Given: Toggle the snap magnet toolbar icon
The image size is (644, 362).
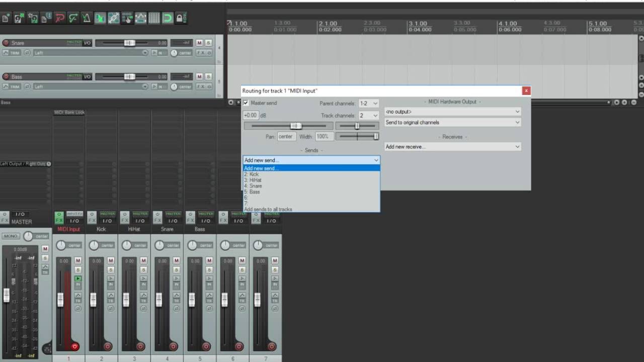Looking at the screenshot, I should [x=167, y=19].
